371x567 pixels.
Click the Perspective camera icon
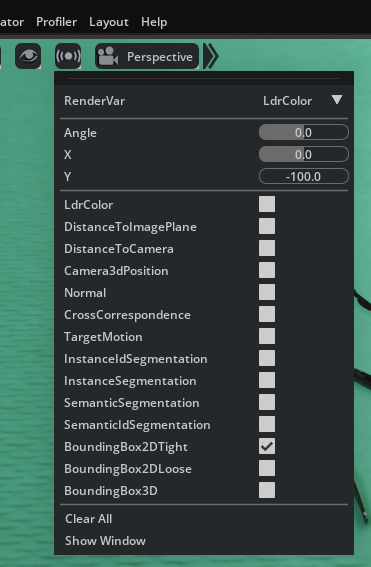click(108, 56)
